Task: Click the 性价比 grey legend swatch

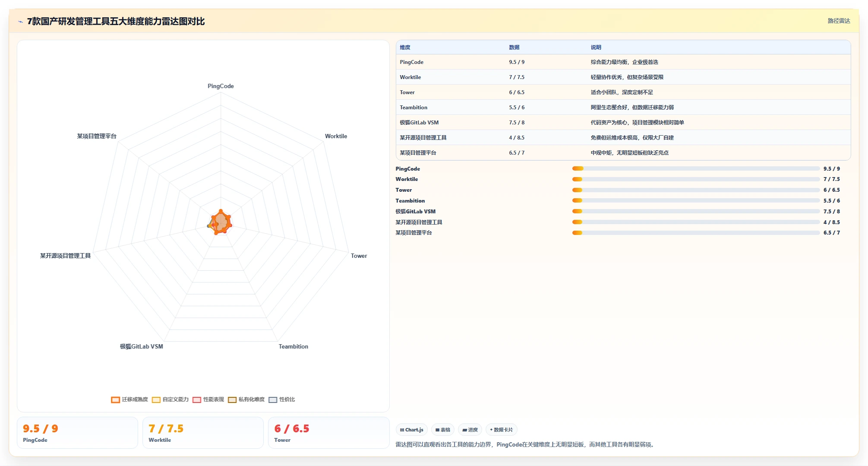Action: pos(272,400)
